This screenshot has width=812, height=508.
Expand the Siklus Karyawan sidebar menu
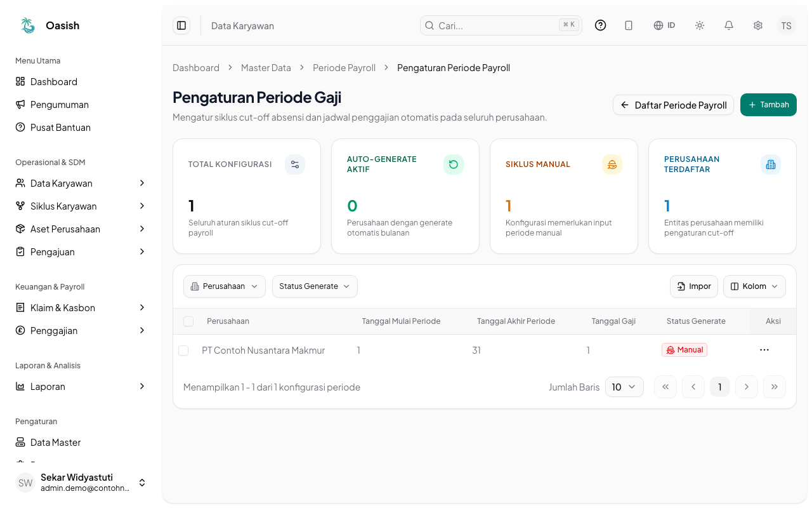(x=81, y=206)
